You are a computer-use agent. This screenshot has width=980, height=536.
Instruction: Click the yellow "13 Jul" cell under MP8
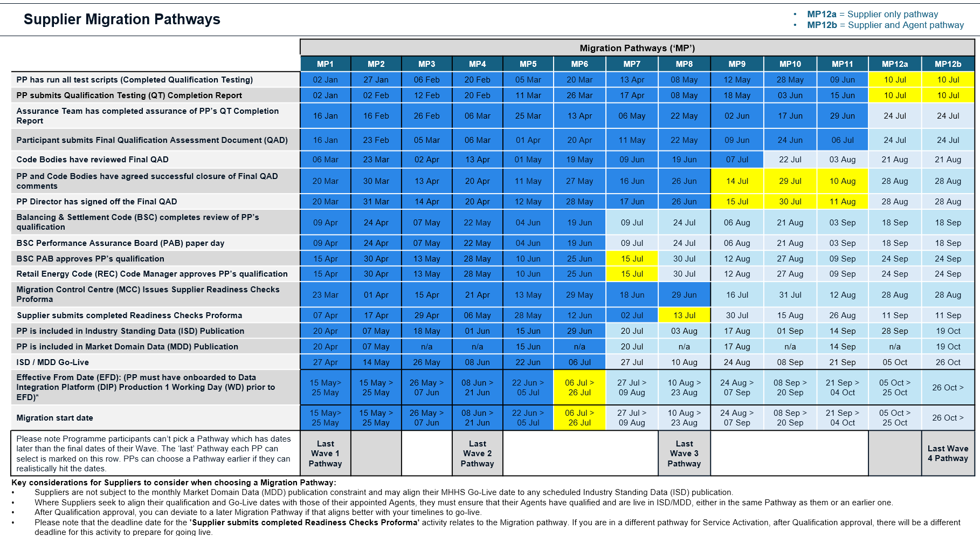click(x=684, y=315)
